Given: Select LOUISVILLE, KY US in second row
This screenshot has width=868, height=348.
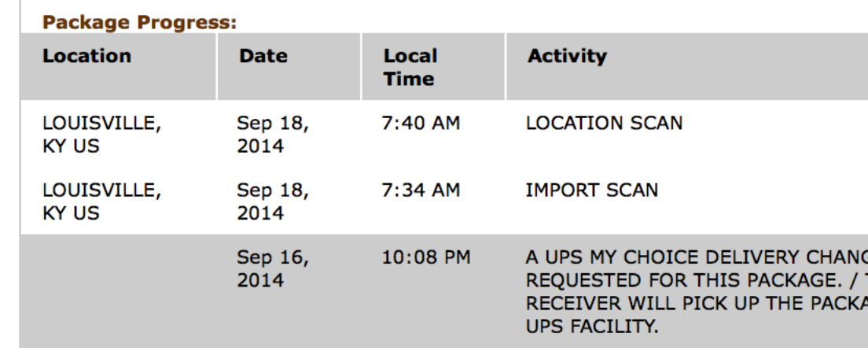Looking at the screenshot, I should 102,201.
